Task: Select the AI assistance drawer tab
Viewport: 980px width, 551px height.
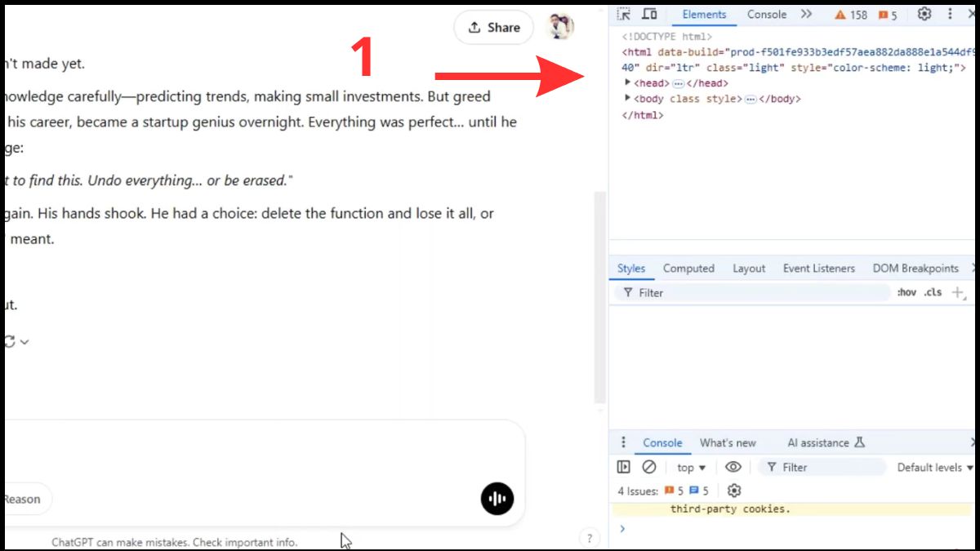Action: 826,443
